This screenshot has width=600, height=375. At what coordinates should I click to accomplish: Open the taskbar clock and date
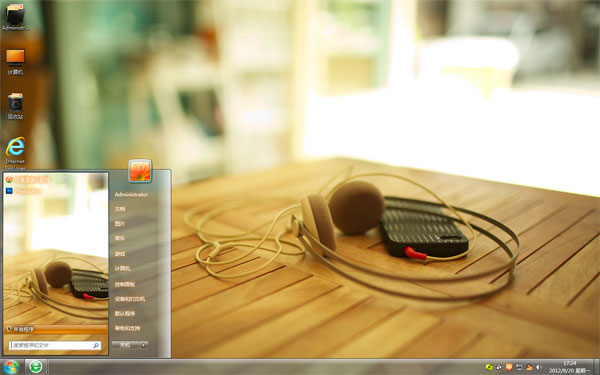(569, 367)
